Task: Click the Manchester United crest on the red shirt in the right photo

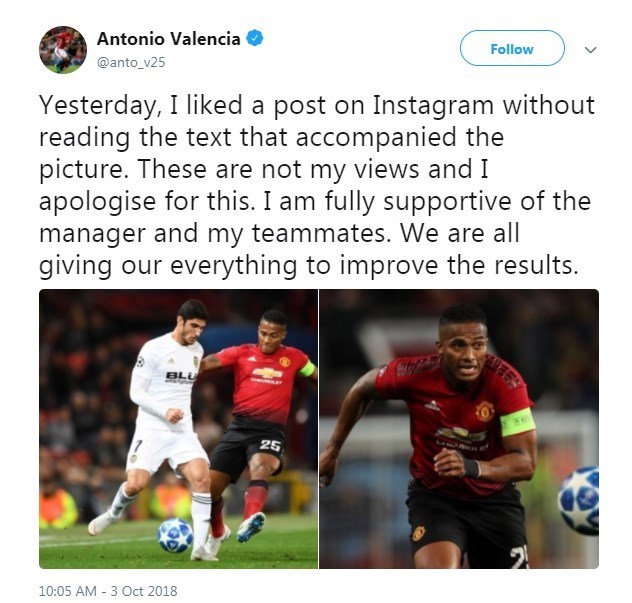Action: click(485, 411)
